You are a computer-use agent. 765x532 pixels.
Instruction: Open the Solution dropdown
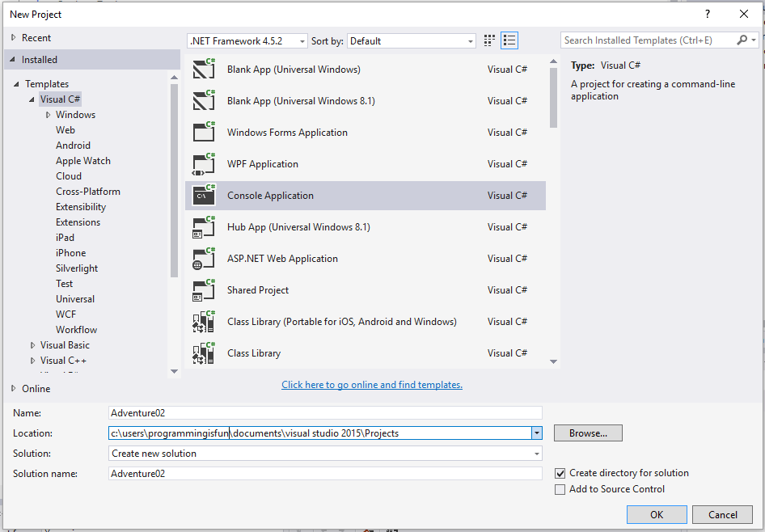click(x=535, y=453)
